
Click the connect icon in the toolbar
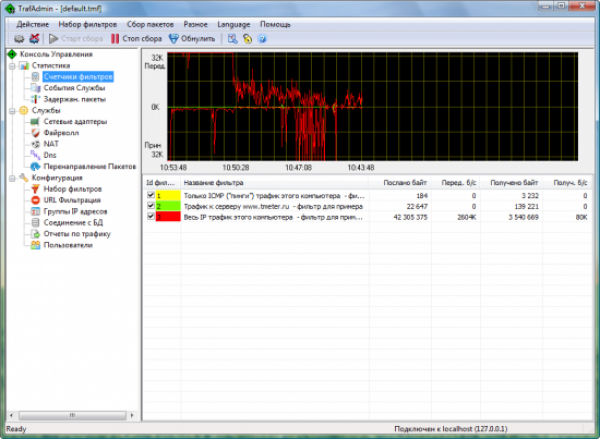pyautogui.click(x=18, y=39)
